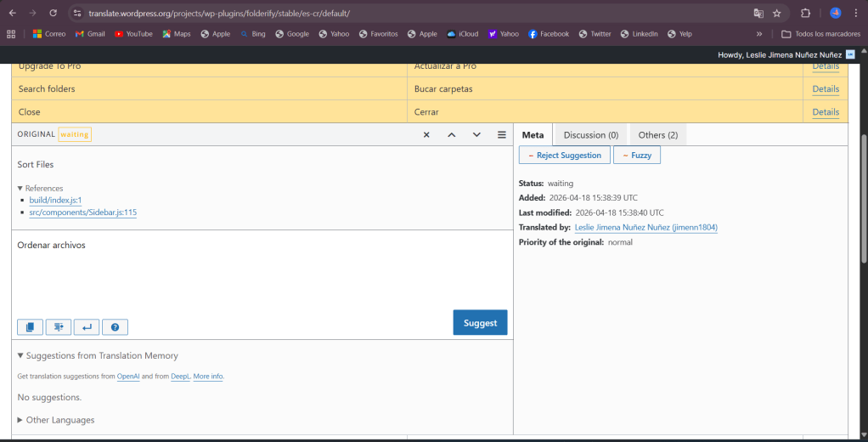Collapse the References disclosure triangle
The image size is (868, 442).
pos(20,189)
